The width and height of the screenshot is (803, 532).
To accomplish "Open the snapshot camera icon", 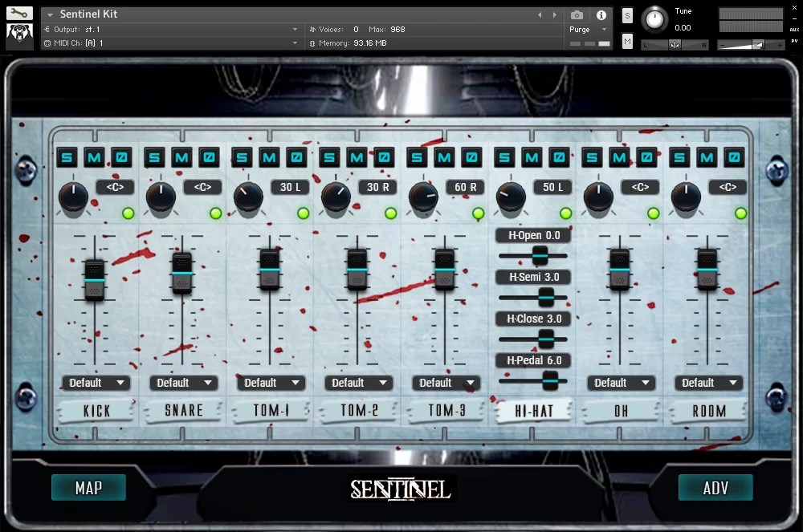I will pos(576,14).
